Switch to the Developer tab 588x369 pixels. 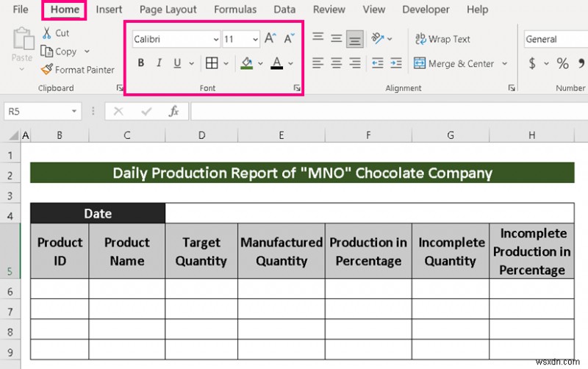coord(426,10)
